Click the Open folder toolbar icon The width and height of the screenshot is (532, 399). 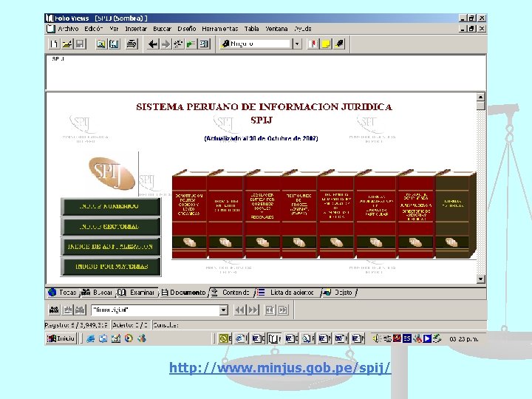(67, 44)
